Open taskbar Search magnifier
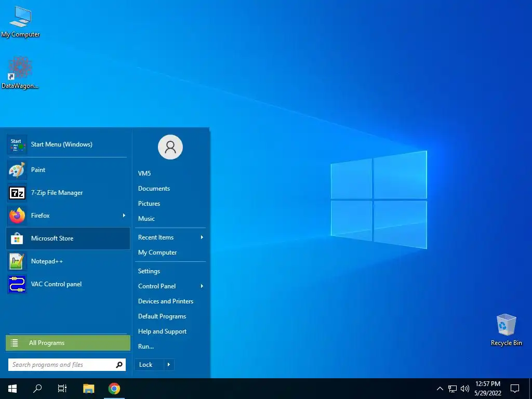Image resolution: width=532 pixels, height=399 pixels. [x=37, y=389]
